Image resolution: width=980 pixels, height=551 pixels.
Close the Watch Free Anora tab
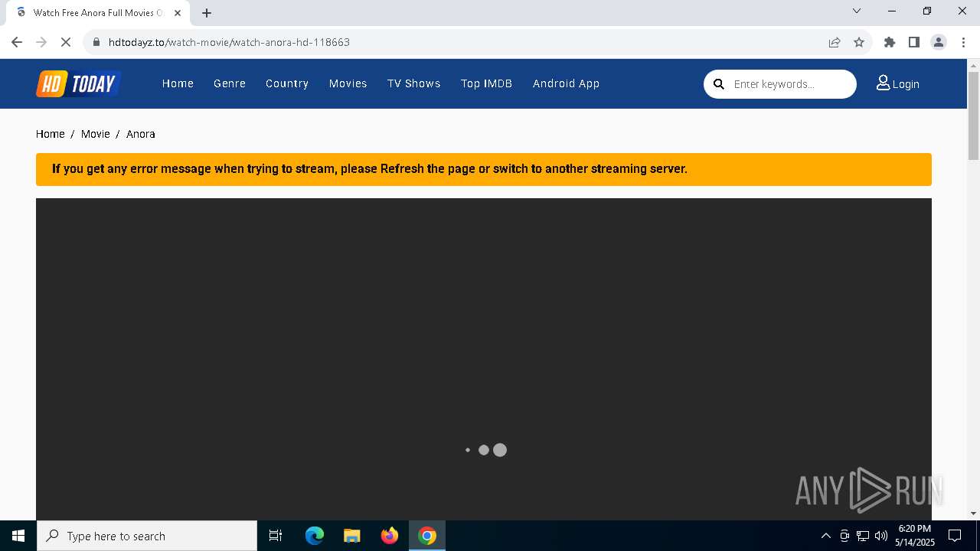pyautogui.click(x=178, y=12)
